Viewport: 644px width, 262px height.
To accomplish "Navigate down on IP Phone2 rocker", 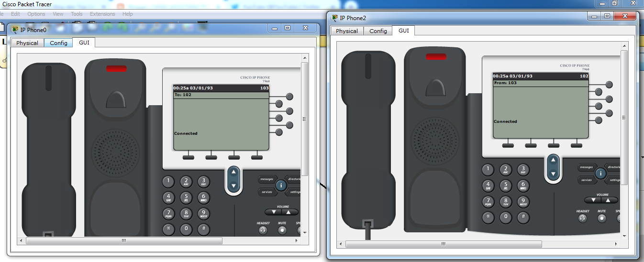I will [x=553, y=174].
